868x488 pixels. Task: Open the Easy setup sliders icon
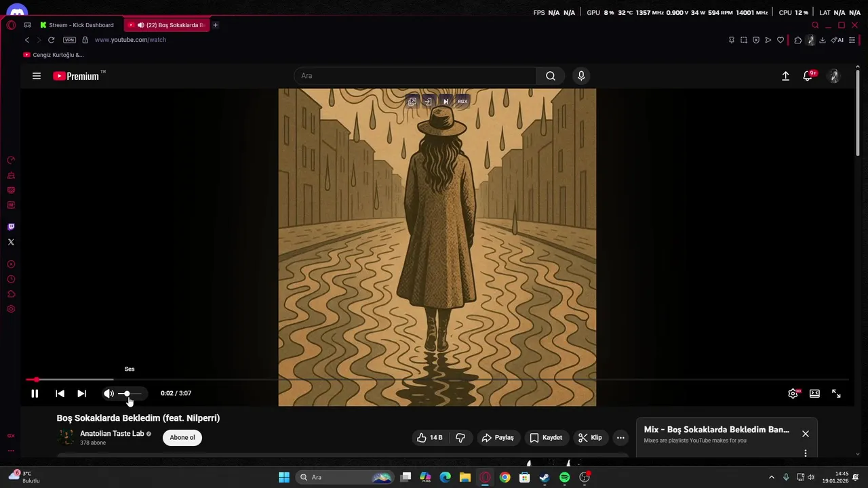(852, 40)
